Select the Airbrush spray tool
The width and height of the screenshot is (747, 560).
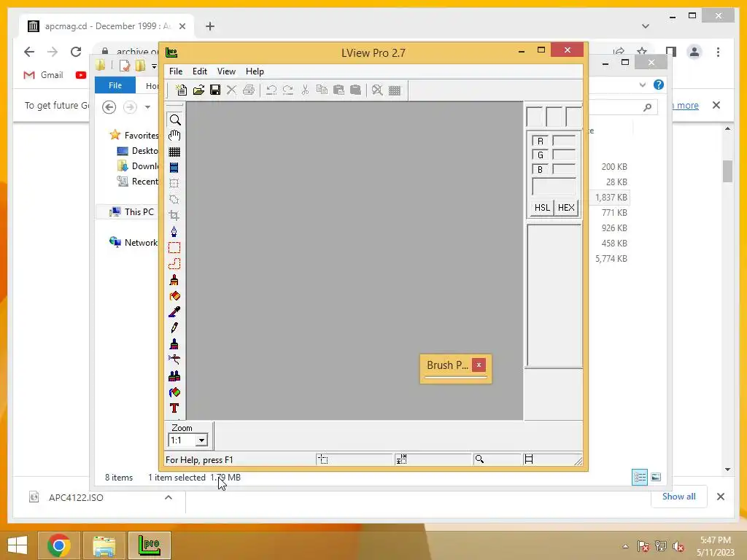(x=174, y=359)
